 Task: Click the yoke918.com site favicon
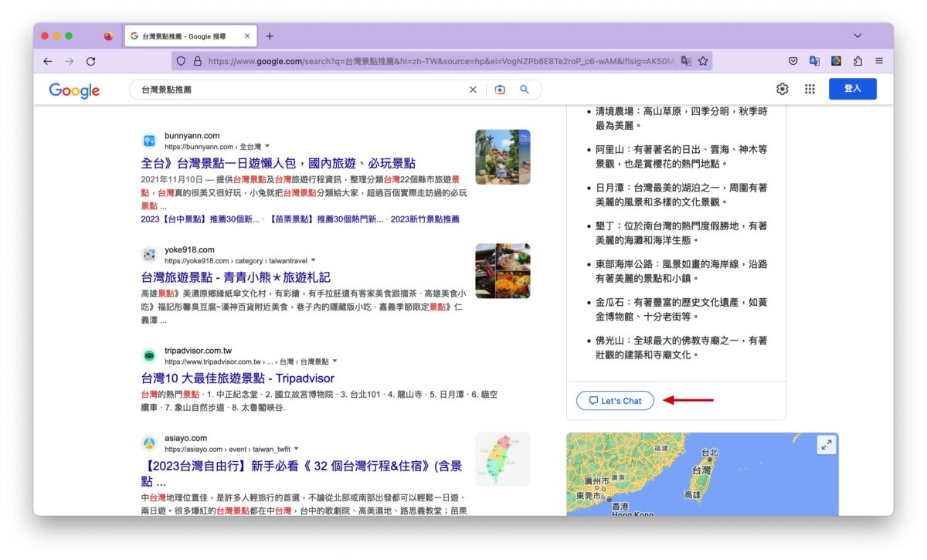coord(149,255)
